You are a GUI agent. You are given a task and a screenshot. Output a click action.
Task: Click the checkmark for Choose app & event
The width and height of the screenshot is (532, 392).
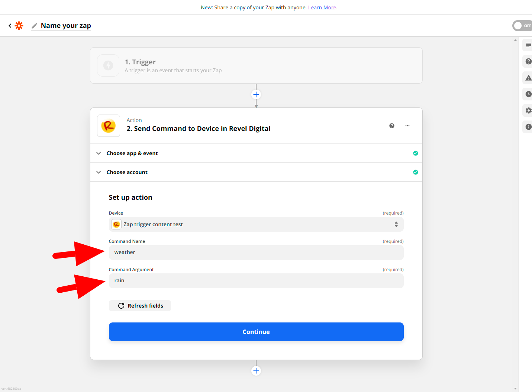click(416, 153)
